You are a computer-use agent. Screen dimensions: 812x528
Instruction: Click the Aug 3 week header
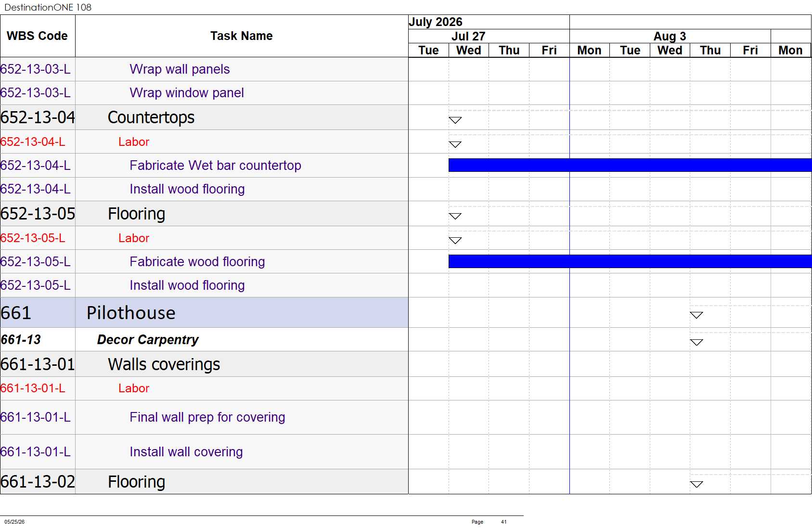pos(670,36)
